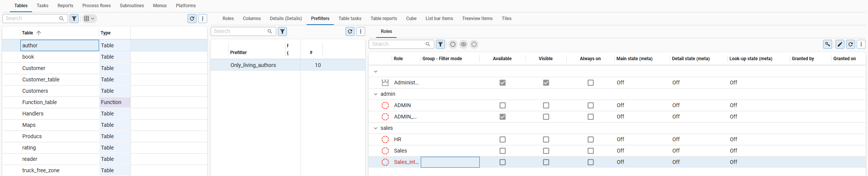
Task: Click the sort arrow on the Table column
Action: pos(39,33)
